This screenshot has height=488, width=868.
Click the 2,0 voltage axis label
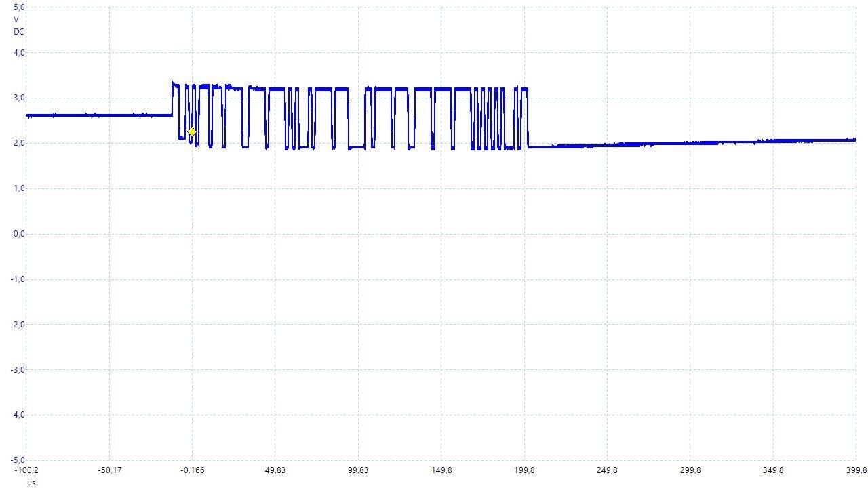19,143
